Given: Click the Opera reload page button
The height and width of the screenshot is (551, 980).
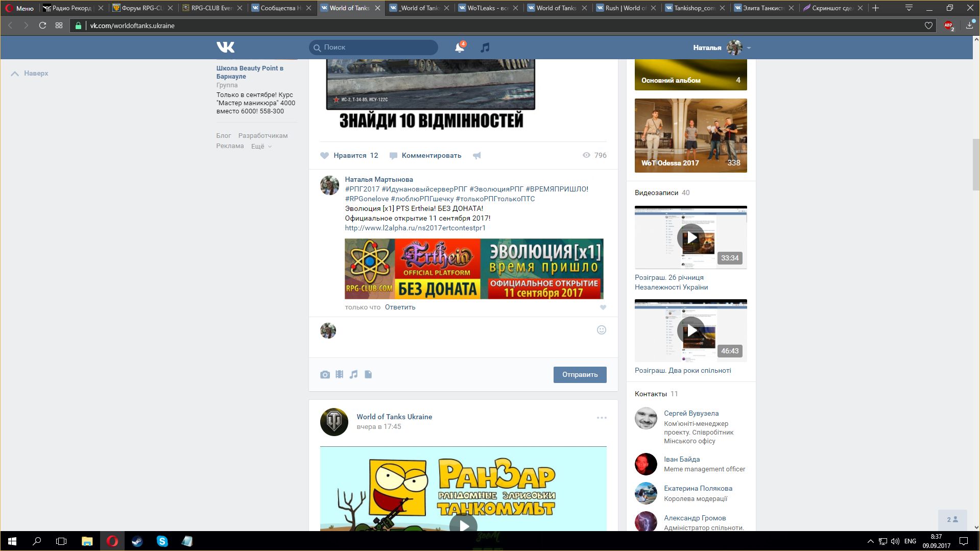Looking at the screenshot, I should (x=42, y=25).
